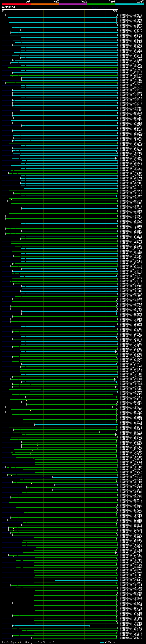146x644 pixels.
Task: Click the white query sequence bar
Action: (60, 9)
